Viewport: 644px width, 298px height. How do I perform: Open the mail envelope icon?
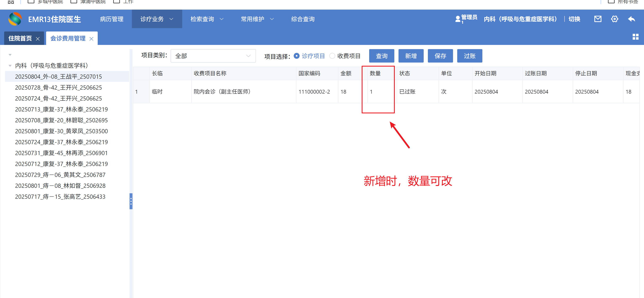(597, 19)
